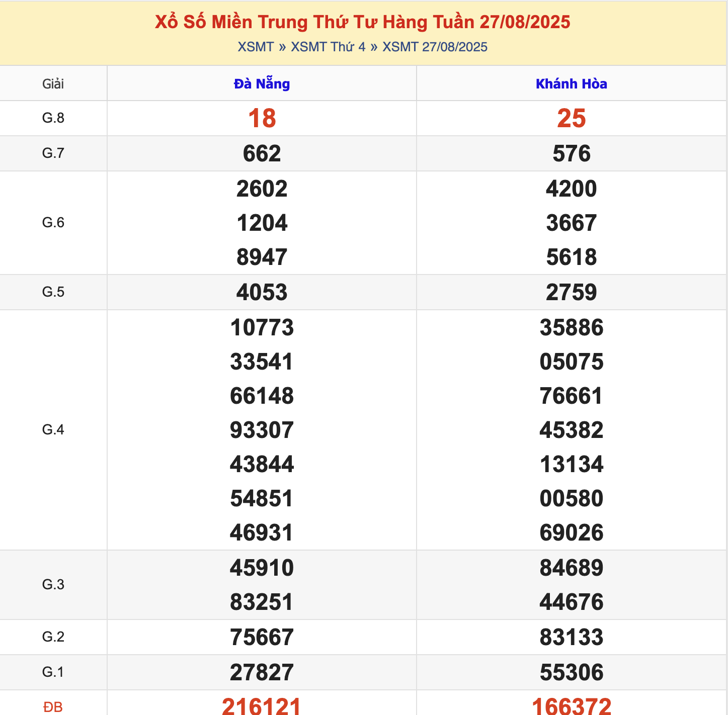Select the G.2 row label
The image size is (728, 715).
pyautogui.click(x=53, y=637)
